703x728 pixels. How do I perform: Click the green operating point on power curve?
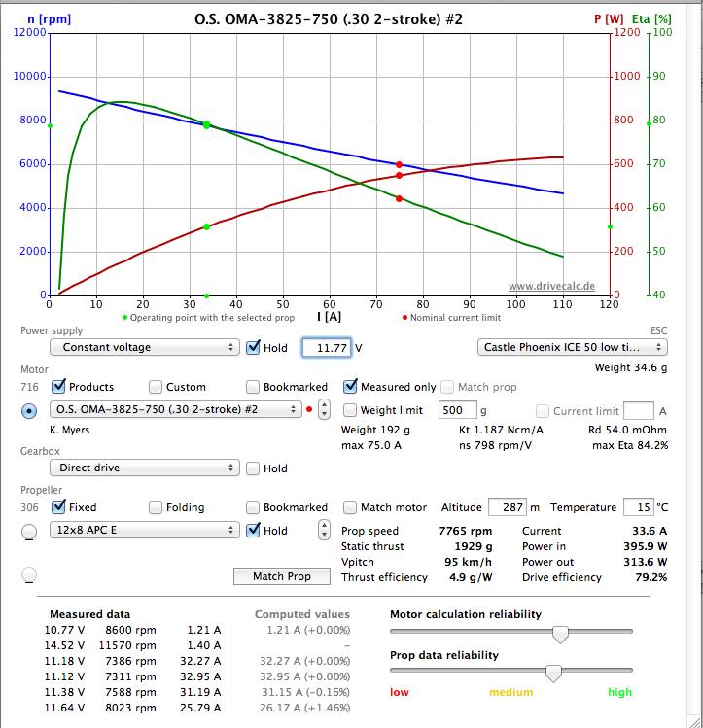[x=207, y=227]
